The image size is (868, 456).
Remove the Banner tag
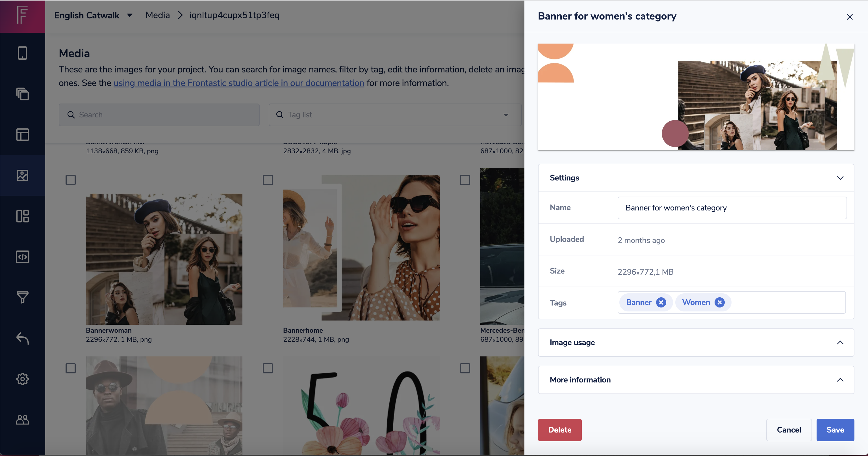click(x=661, y=303)
